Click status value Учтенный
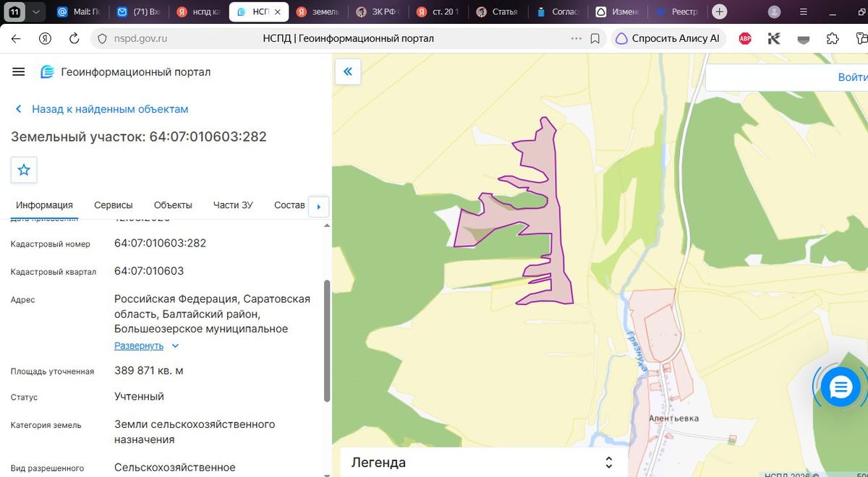Screen dimensions: 868x477 pos(139,397)
